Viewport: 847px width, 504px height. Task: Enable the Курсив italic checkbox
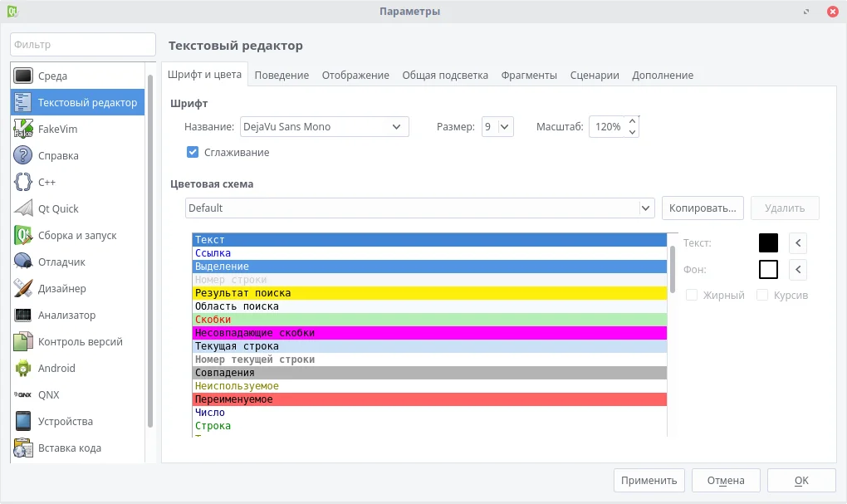(x=762, y=295)
